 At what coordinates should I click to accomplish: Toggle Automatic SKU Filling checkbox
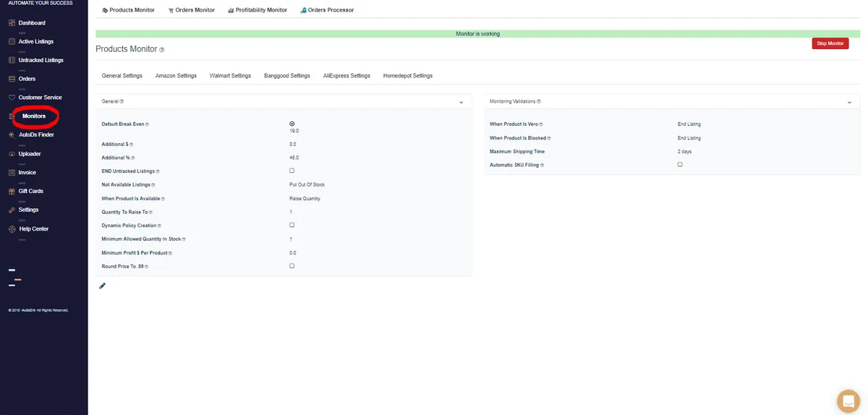pyautogui.click(x=680, y=165)
